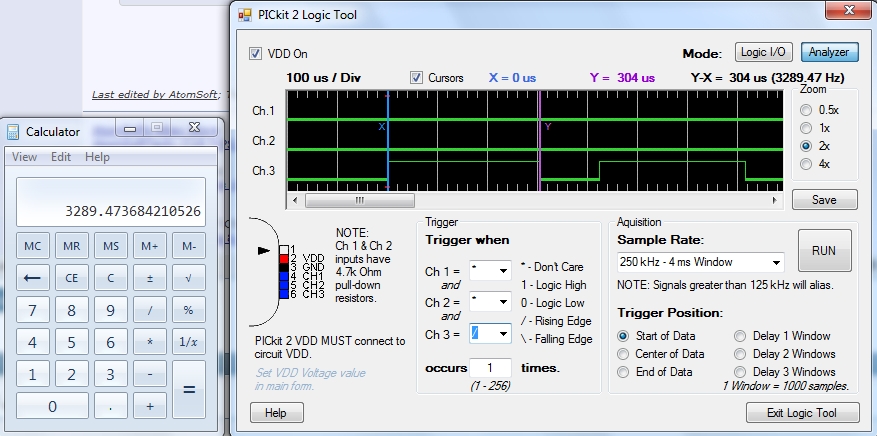
Task: Select the 2x zoom radio button
Action: point(806,146)
